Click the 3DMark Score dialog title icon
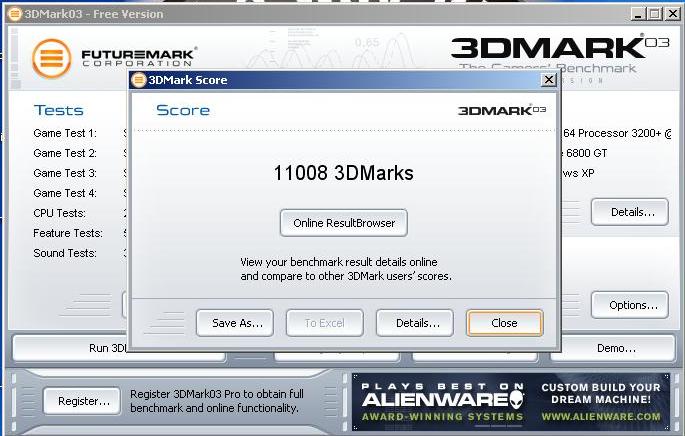This screenshot has width=685, height=436. 138,80
